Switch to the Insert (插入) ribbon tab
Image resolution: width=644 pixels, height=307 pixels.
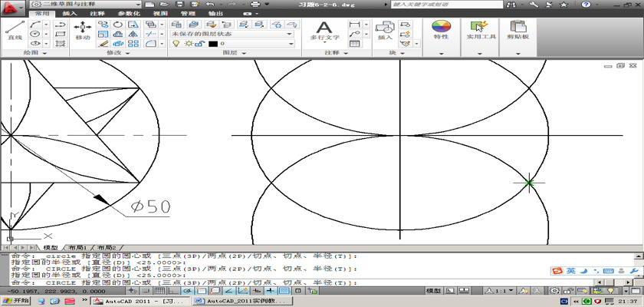coord(70,14)
